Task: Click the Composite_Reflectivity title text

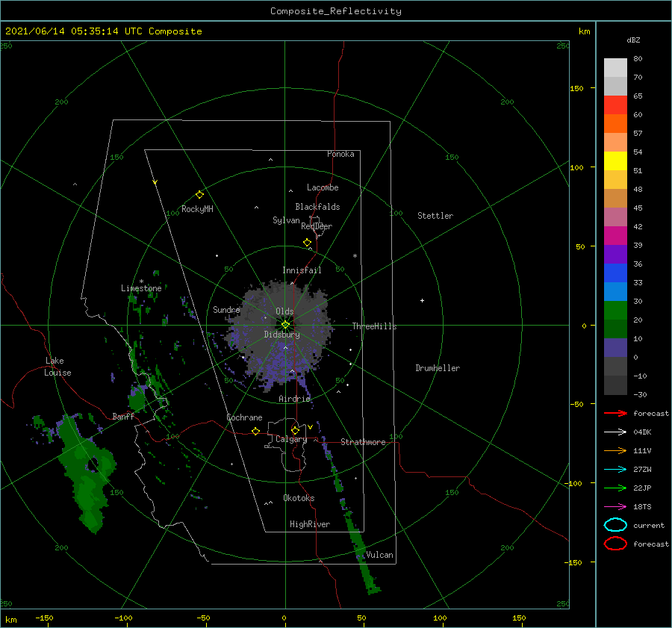Action: [336, 11]
